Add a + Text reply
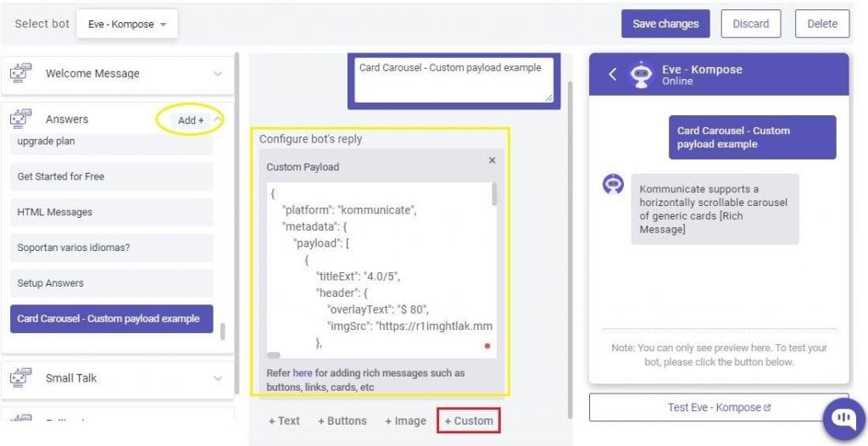 [284, 421]
